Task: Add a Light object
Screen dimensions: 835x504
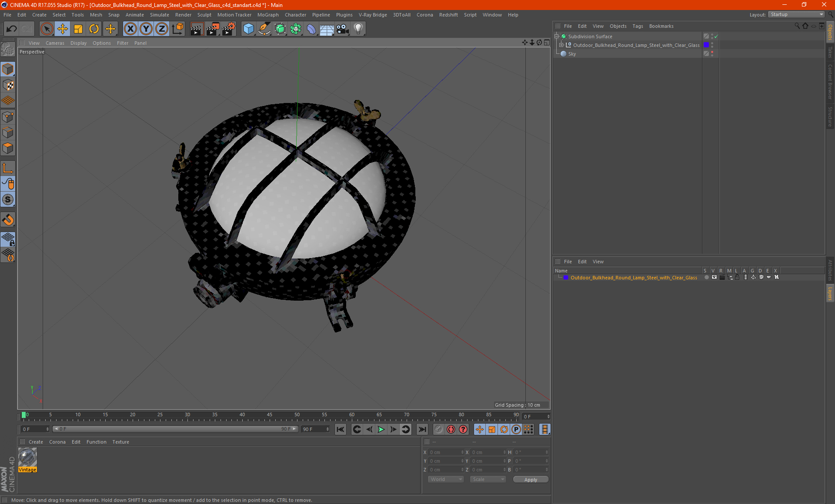Action: coord(358,29)
